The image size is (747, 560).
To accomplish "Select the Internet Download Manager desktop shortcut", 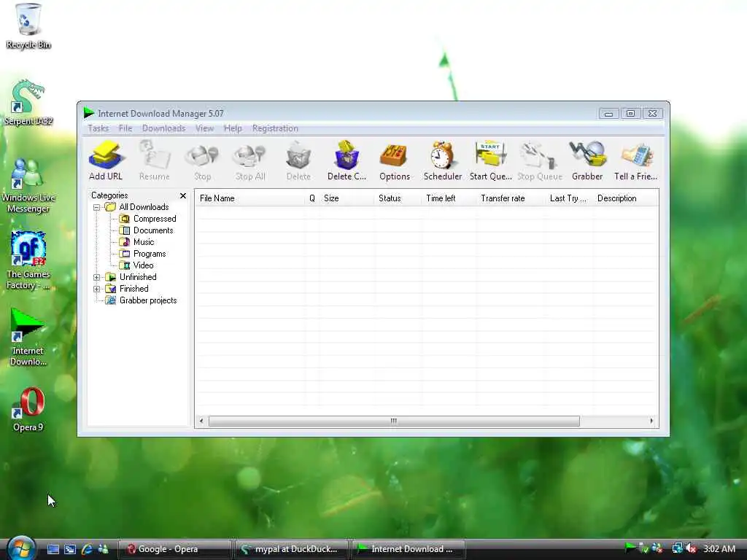I will (x=28, y=337).
